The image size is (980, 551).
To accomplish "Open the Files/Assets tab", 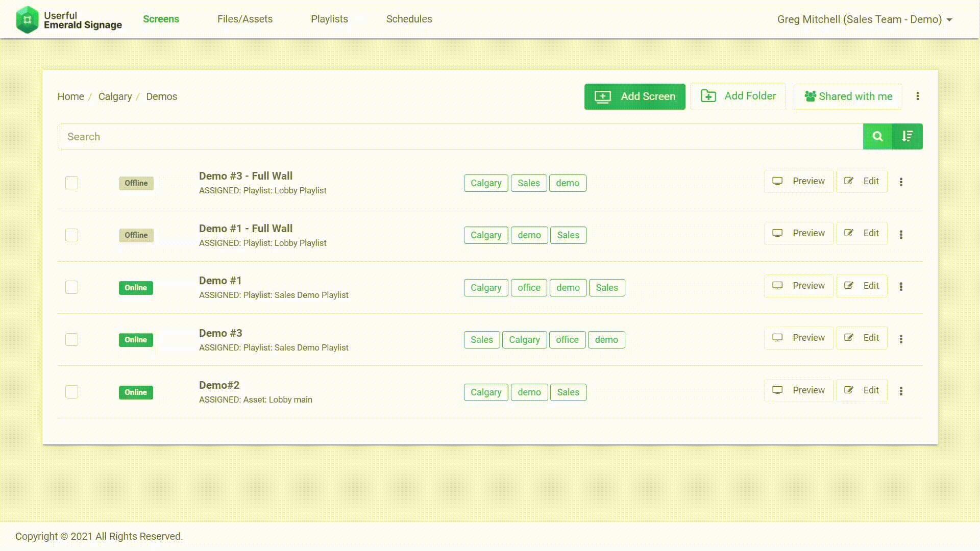I will pyautogui.click(x=245, y=19).
